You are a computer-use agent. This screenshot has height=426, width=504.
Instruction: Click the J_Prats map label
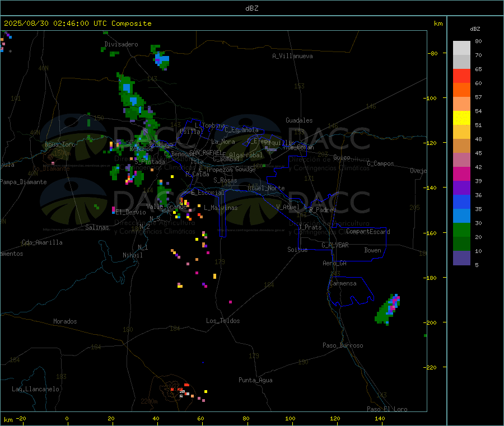coord(310,227)
